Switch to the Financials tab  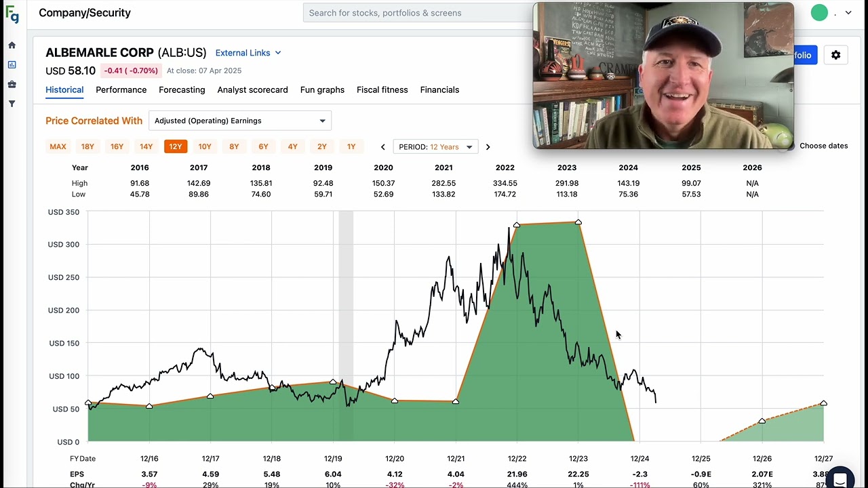439,89
